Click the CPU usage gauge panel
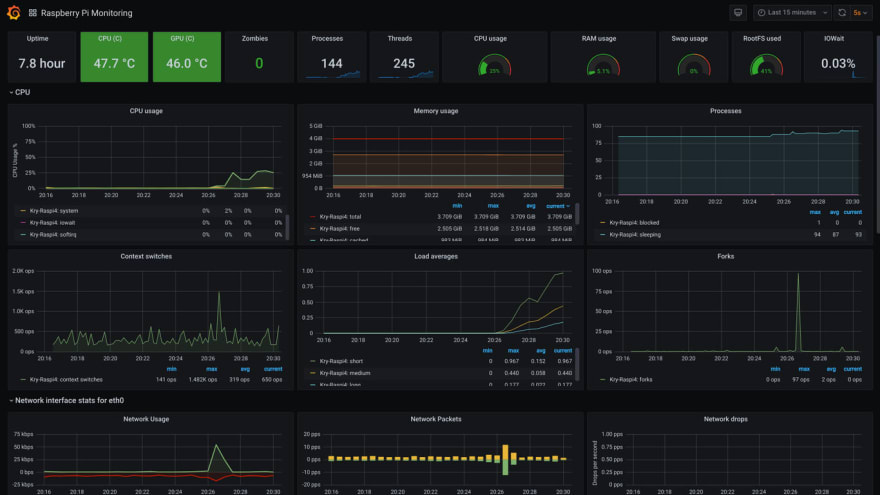Viewport: 880px width, 495px height. (494, 57)
